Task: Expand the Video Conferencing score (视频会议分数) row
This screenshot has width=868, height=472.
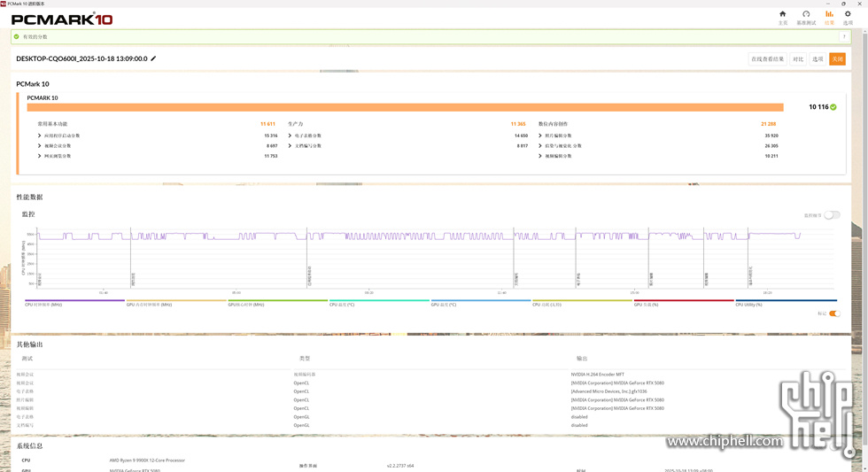Action: pyautogui.click(x=40, y=146)
